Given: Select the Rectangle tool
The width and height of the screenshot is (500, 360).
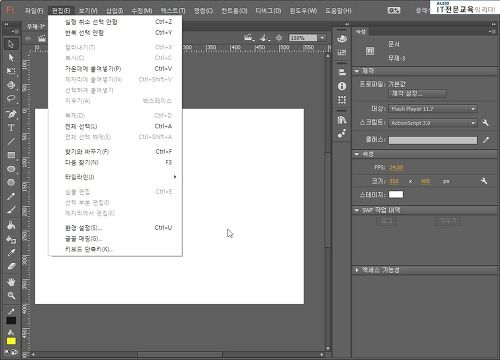Looking at the screenshot, I should 11,155.
